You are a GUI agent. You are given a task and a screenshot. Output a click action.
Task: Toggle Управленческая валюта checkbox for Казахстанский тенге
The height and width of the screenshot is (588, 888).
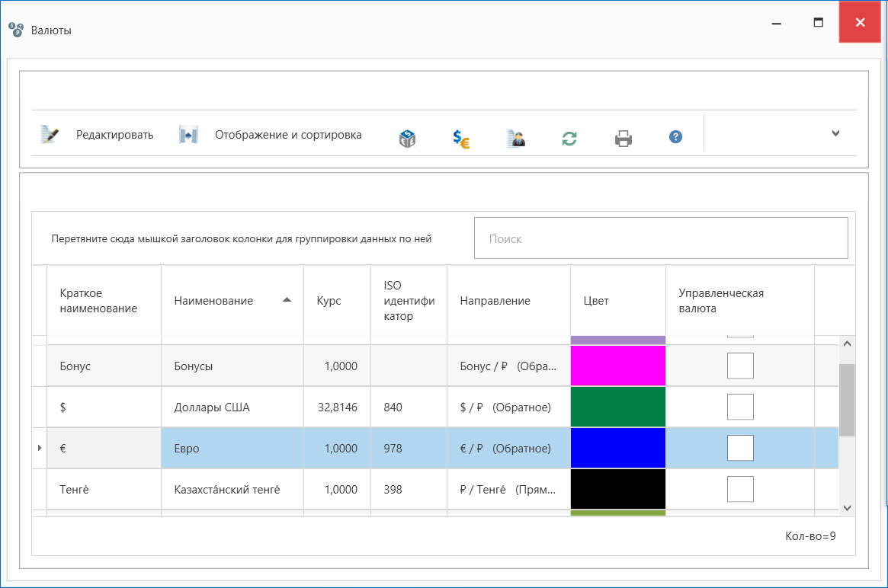coord(740,489)
